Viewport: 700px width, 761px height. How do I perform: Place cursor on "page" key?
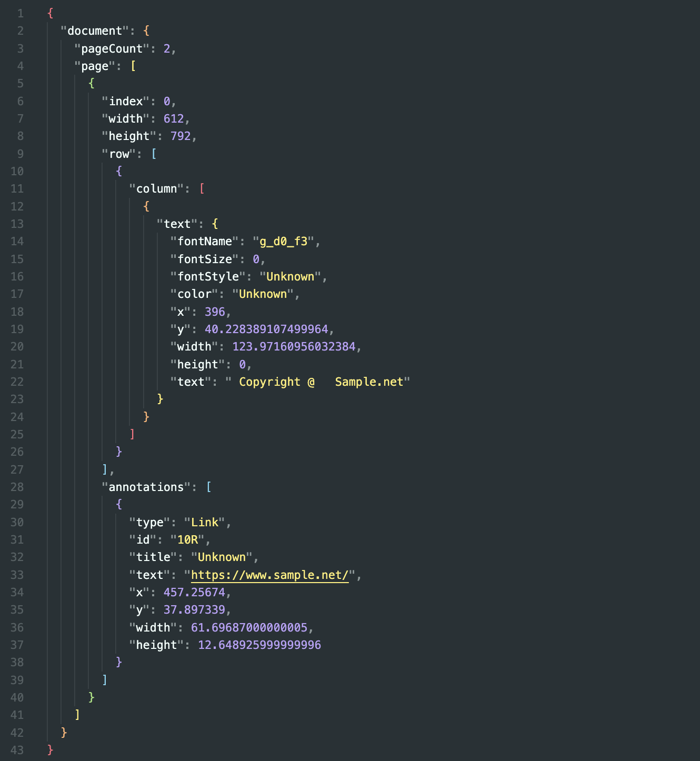95,66
